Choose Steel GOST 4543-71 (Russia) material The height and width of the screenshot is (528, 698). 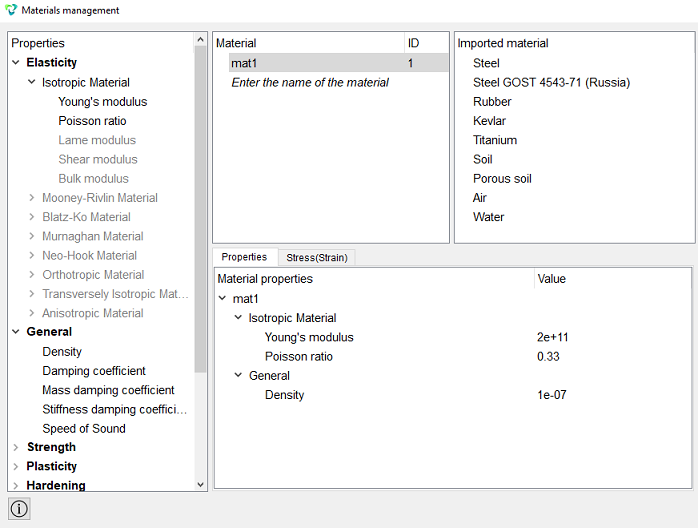click(x=551, y=82)
